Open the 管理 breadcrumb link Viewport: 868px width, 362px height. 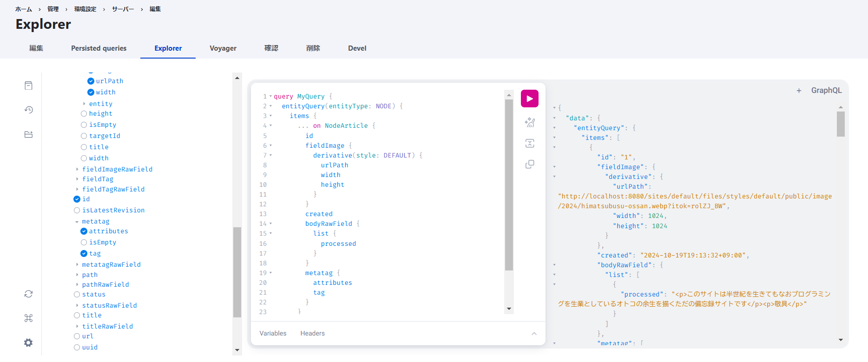(x=53, y=9)
